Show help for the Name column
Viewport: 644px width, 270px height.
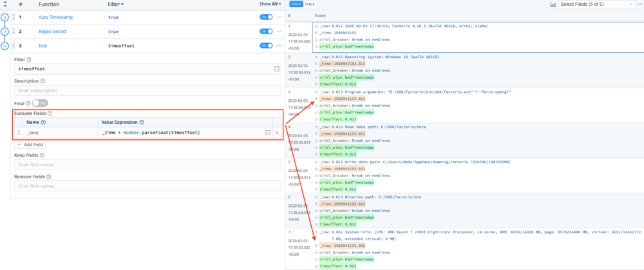tap(44, 122)
